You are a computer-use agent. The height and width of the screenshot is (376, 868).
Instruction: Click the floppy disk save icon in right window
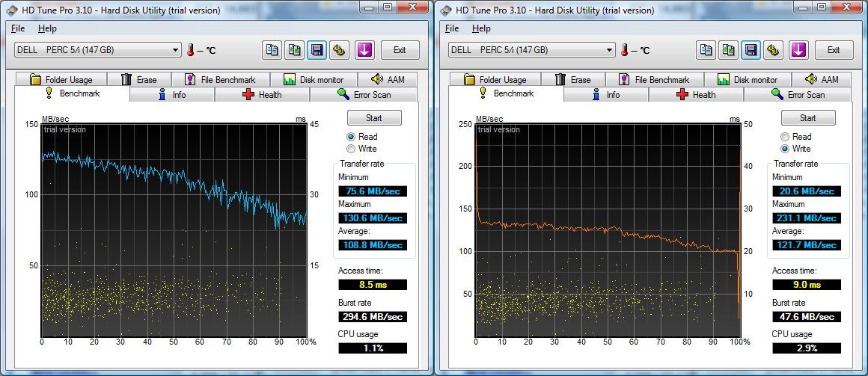coord(751,50)
